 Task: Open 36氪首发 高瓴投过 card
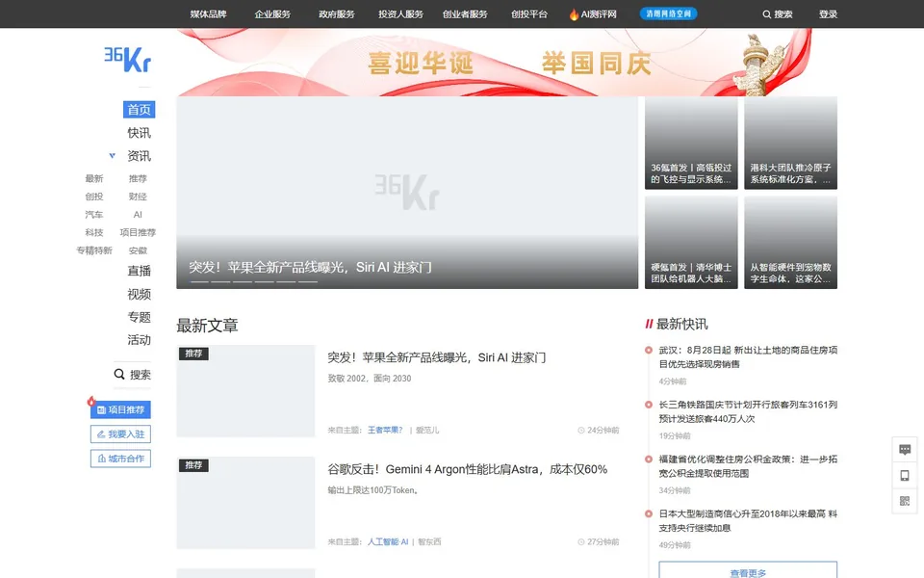(691, 144)
